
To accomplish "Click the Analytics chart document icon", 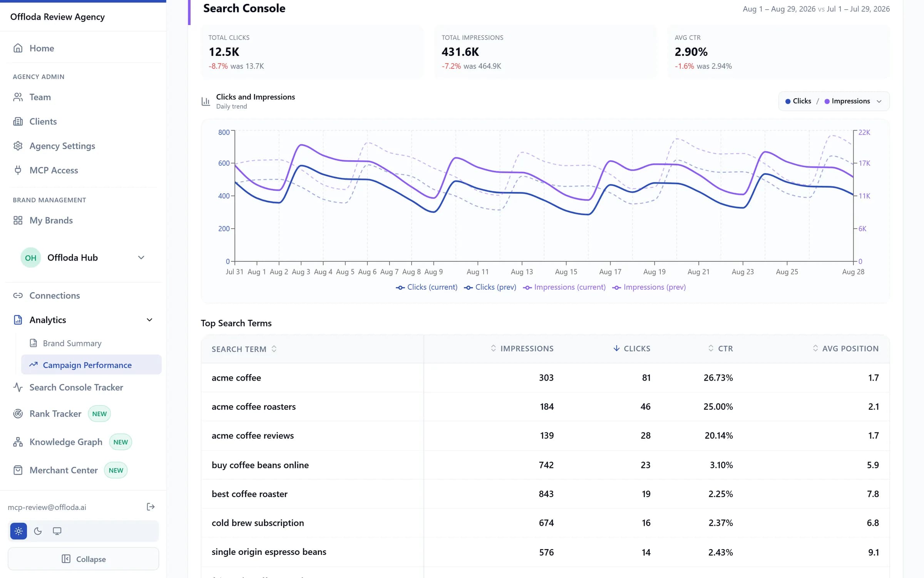I will pyautogui.click(x=18, y=320).
